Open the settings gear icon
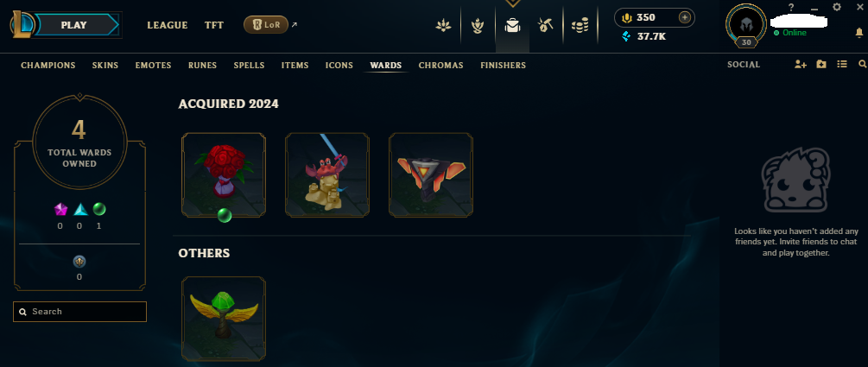Image resolution: width=868 pixels, height=367 pixels. (836, 7)
